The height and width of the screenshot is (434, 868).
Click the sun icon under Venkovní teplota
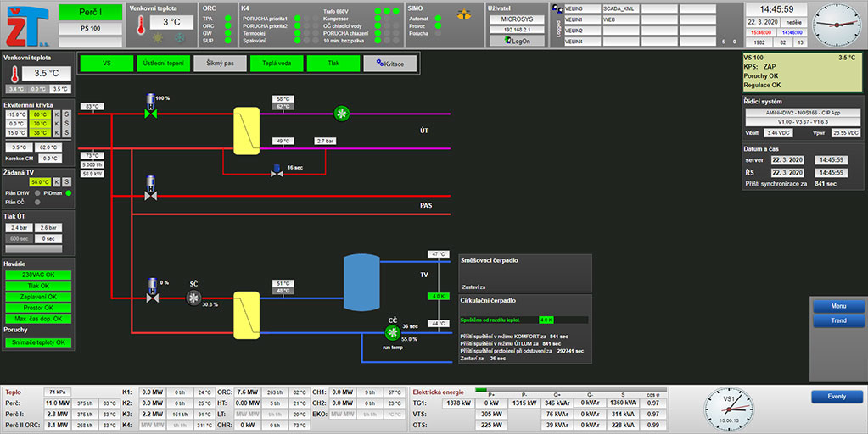pyautogui.click(x=157, y=38)
